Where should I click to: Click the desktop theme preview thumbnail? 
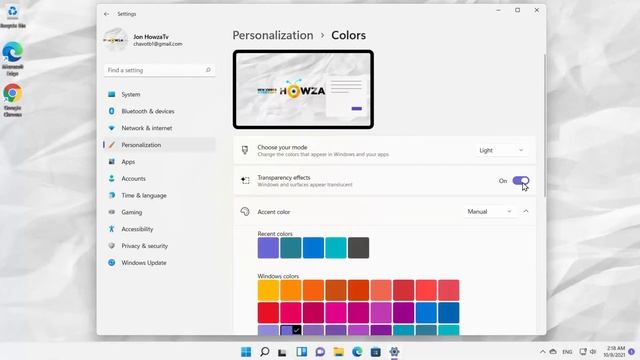click(x=303, y=89)
